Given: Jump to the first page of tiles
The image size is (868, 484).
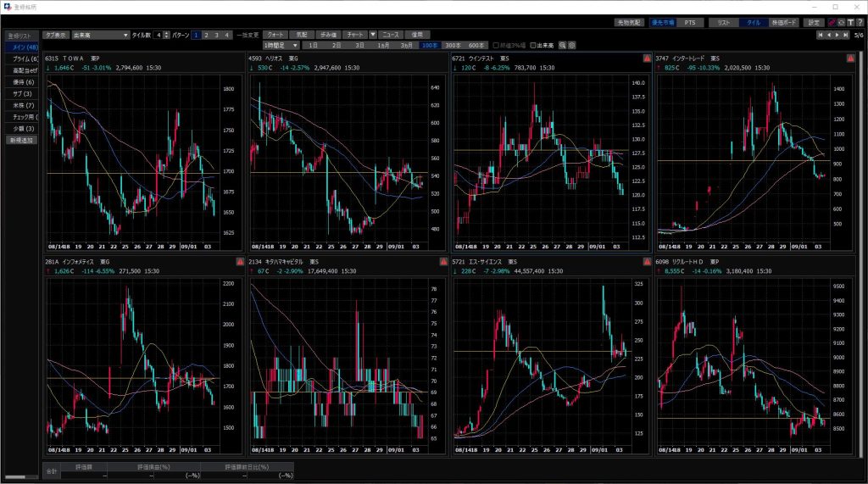Looking at the screenshot, I should [820, 35].
